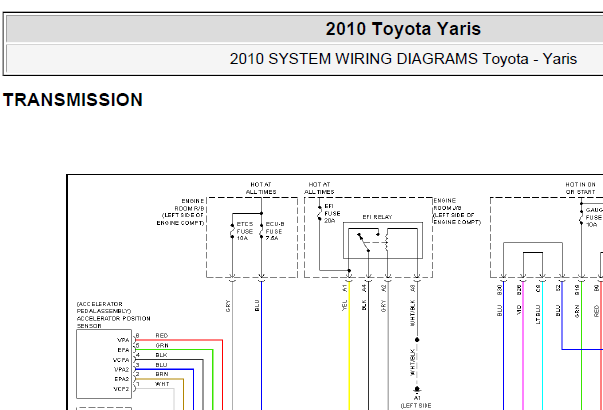The width and height of the screenshot is (603, 410).
Task: Click the GRY wire label at connector A2
Action: coord(383,306)
